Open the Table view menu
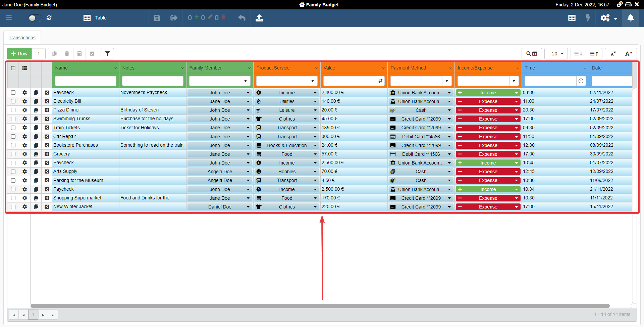 tap(95, 18)
